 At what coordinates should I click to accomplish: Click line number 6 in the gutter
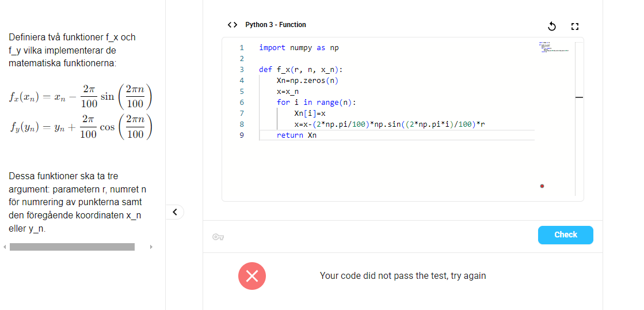242,103
